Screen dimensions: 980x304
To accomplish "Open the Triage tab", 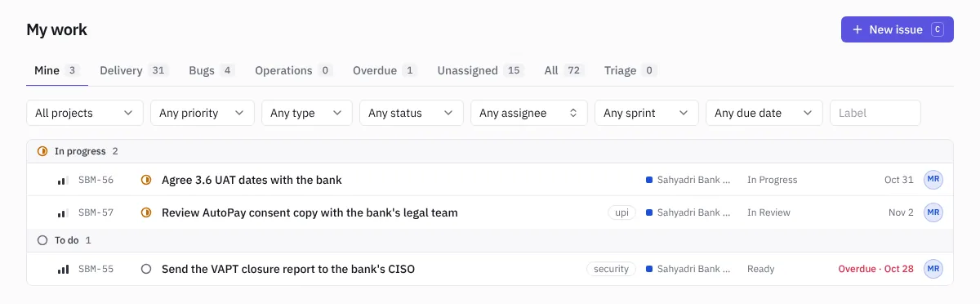I will click(x=630, y=70).
